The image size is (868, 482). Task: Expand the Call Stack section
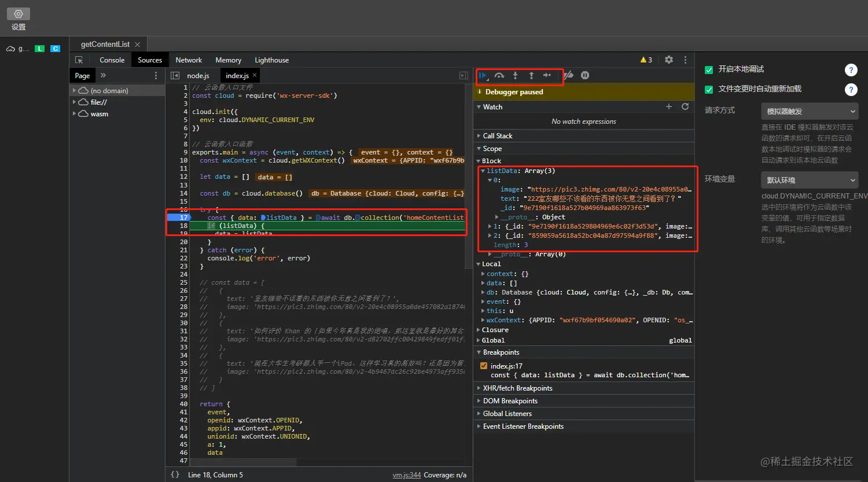pos(584,136)
